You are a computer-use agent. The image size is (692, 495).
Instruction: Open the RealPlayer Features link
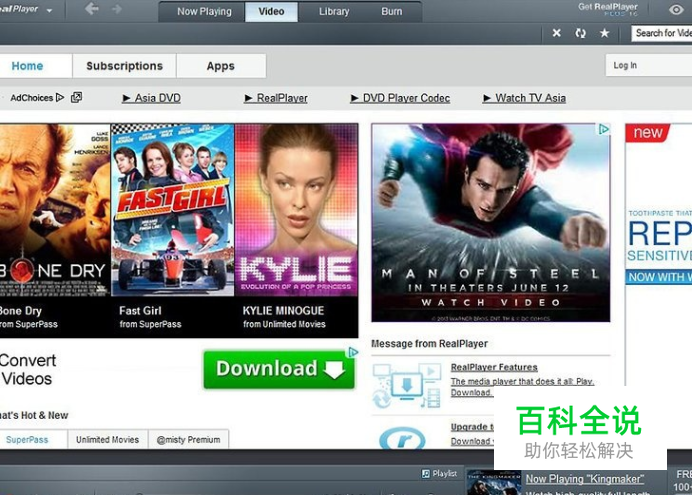pyautogui.click(x=494, y=367)
